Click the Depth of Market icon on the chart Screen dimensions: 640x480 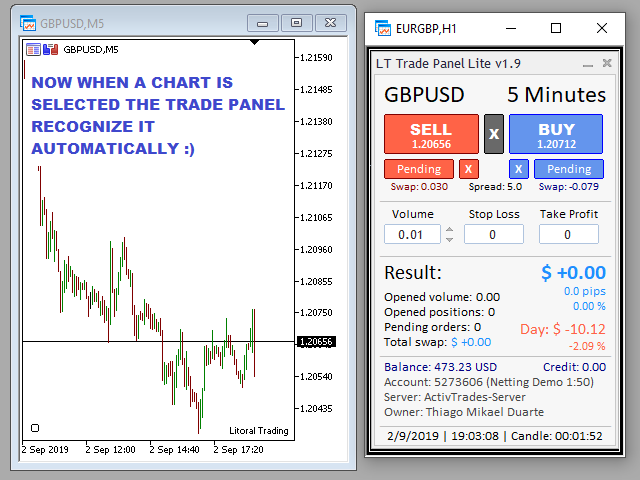click(50, 49)
